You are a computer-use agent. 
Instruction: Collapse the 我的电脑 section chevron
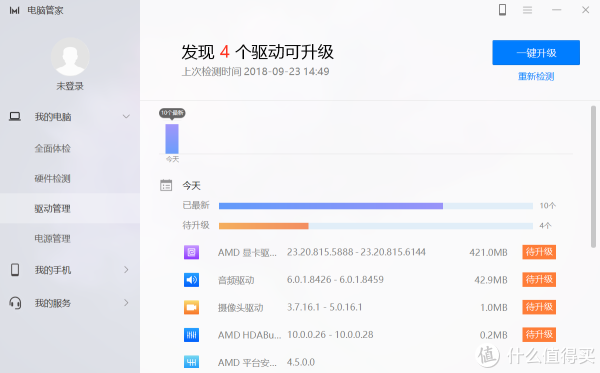[x=126, y=116]
